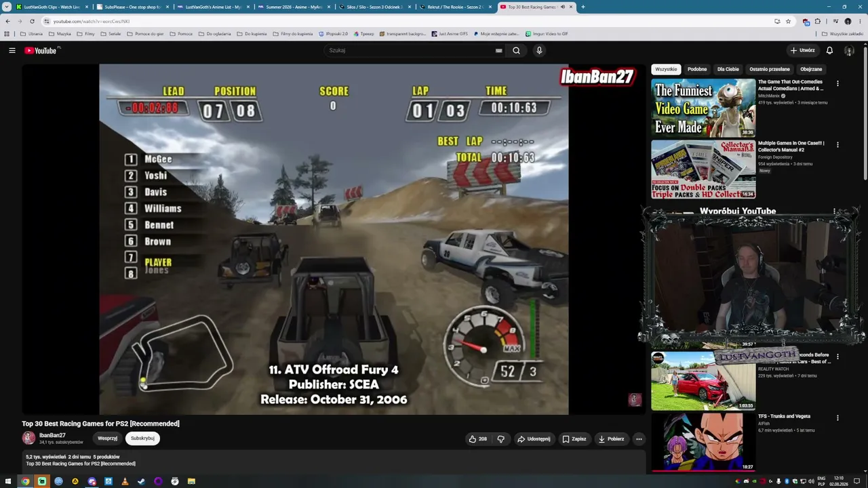Click the ATV Offroad Fury 4 video player
The width and height of the screenshot is (868, 488).
click(334, 239)
